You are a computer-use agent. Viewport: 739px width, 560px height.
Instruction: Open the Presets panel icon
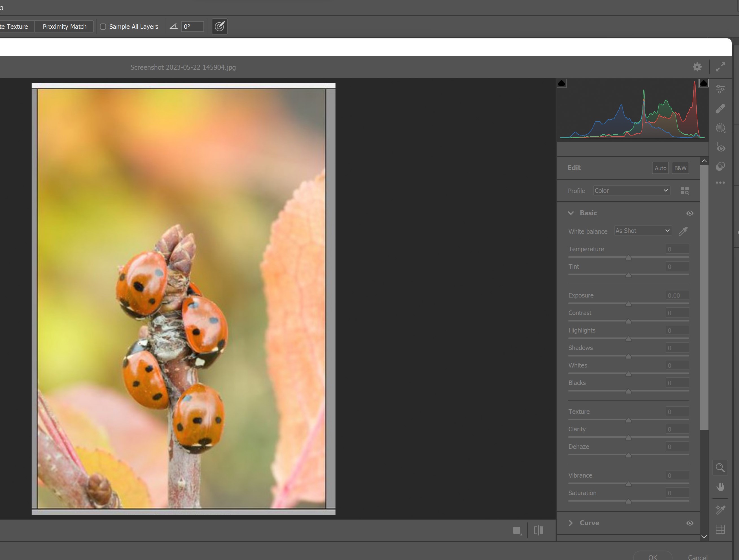[x=720, y=167]
